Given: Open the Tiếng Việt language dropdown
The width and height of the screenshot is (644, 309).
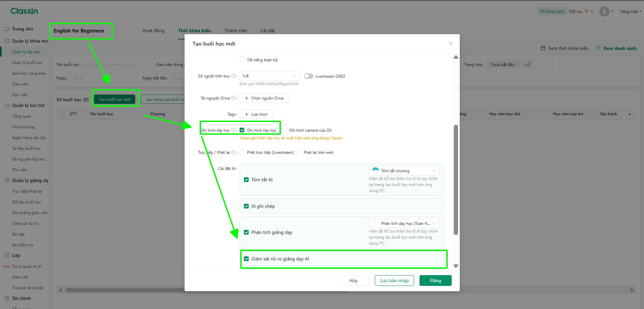Looking at the screenshot, I should (631, 12).
